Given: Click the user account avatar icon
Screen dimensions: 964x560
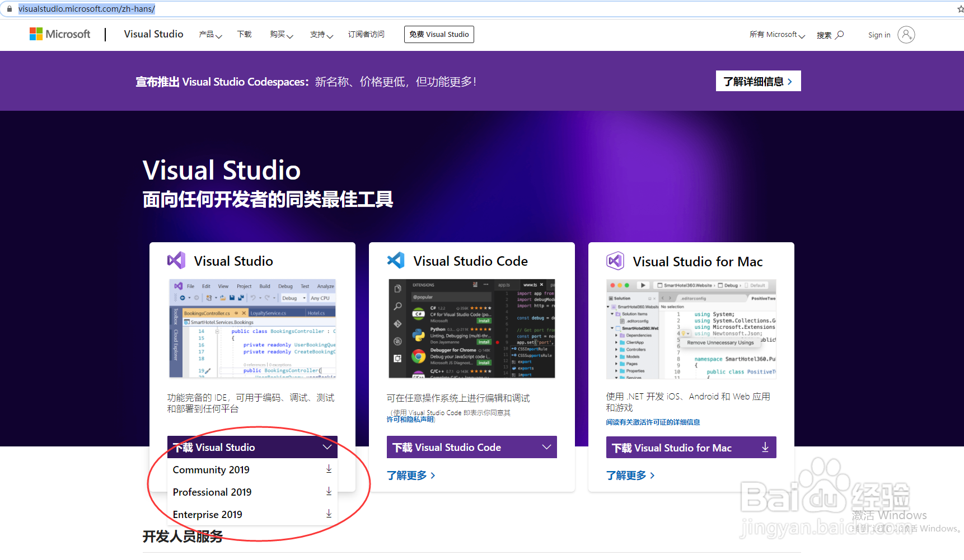Looking at the screenshot, I should pos(906,35).
